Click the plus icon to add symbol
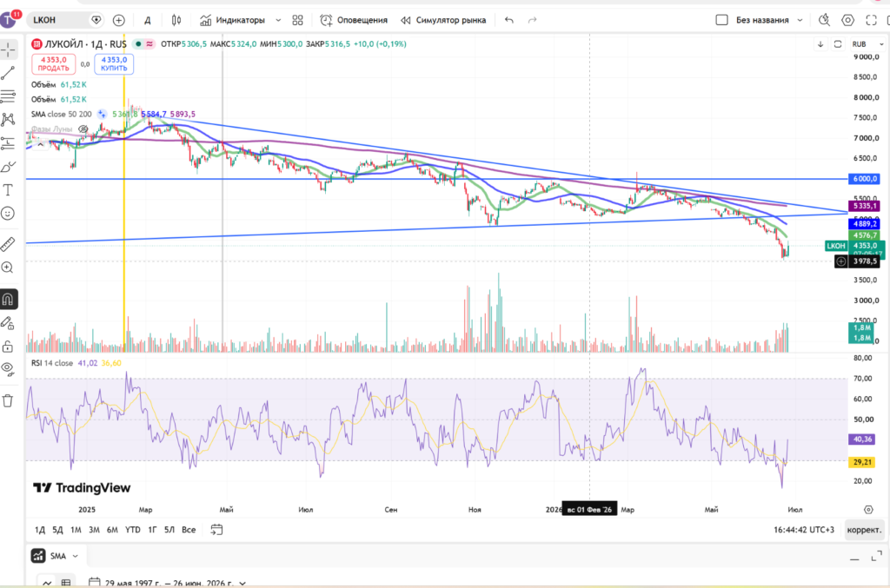This screenshot has height=588, width=890. 118,21
